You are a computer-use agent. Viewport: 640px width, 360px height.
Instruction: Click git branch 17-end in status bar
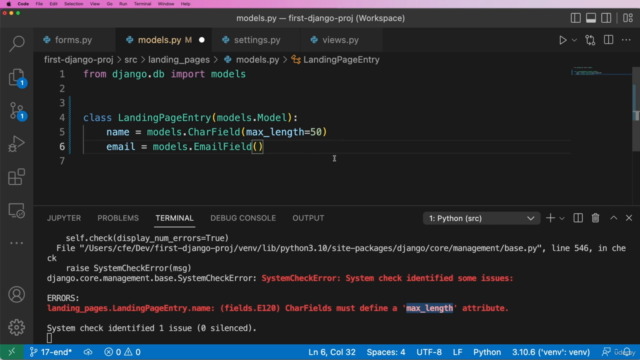51,352
